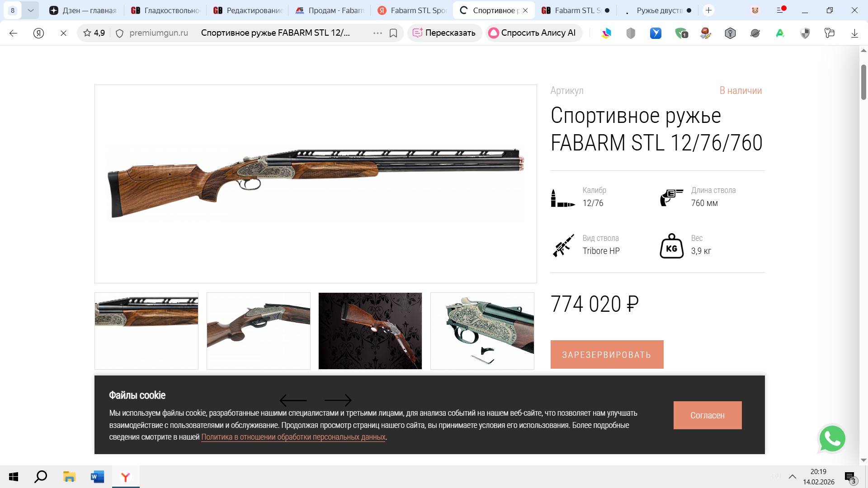The width and height of the screenshot is (868, 488).
Task: Bookmark this page with the bookmark icon
Action: [x=393, y=33]
